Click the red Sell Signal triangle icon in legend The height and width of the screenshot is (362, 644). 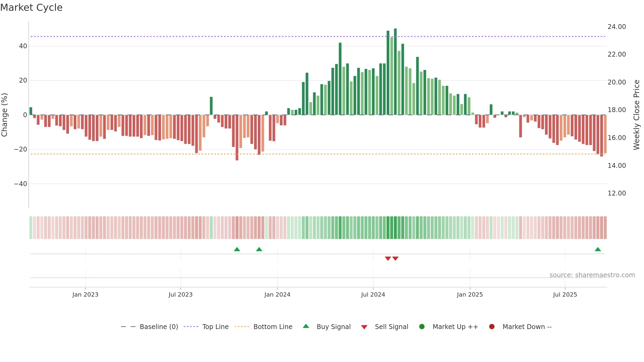[364, 327]
